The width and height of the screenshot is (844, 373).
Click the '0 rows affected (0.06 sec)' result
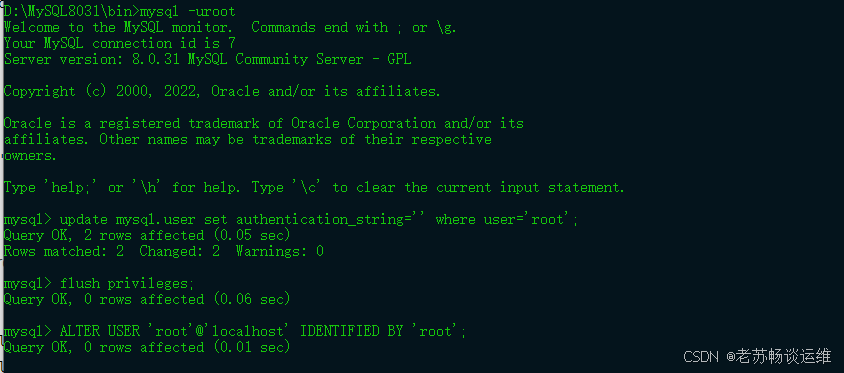point(187,299)
